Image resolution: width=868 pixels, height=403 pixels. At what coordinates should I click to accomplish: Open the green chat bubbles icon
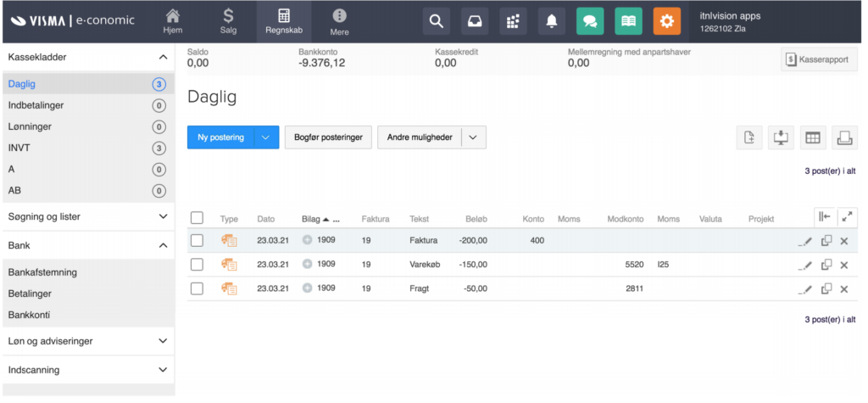[590, 21]
